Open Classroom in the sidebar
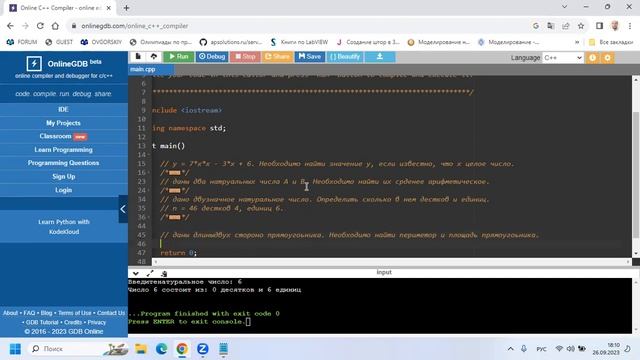640x360 pixels. click(63, 136)
